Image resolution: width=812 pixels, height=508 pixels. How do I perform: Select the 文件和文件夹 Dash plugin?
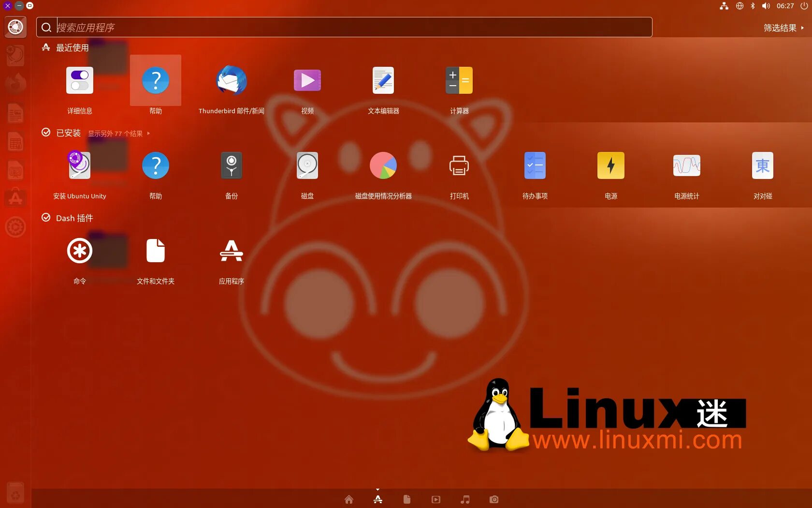click(156, 251)
